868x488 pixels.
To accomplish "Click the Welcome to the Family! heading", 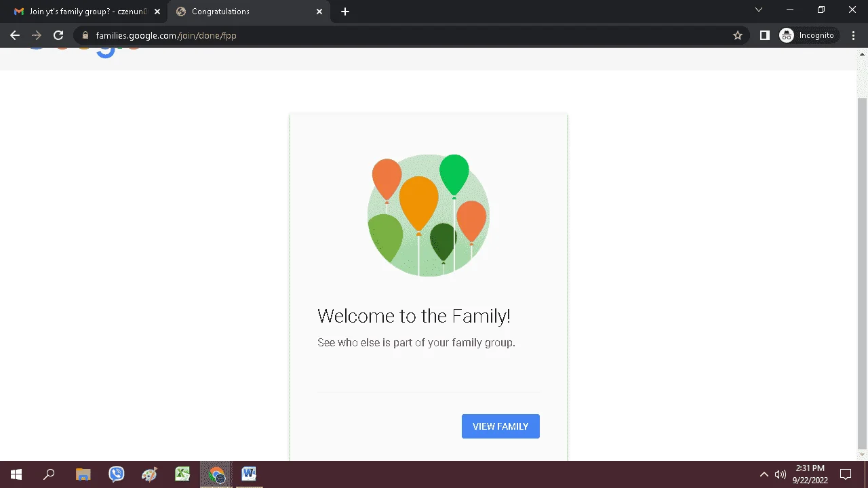I will click(414, 316).
